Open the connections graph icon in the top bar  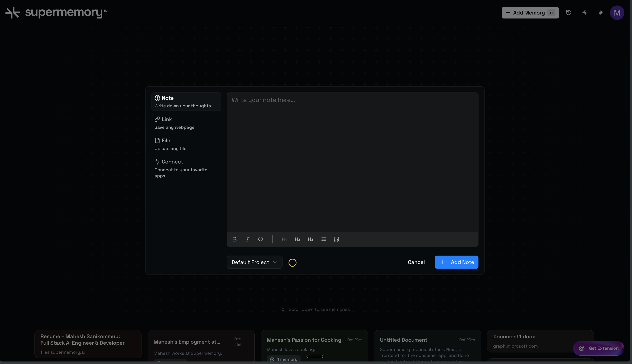pos(585,12)
